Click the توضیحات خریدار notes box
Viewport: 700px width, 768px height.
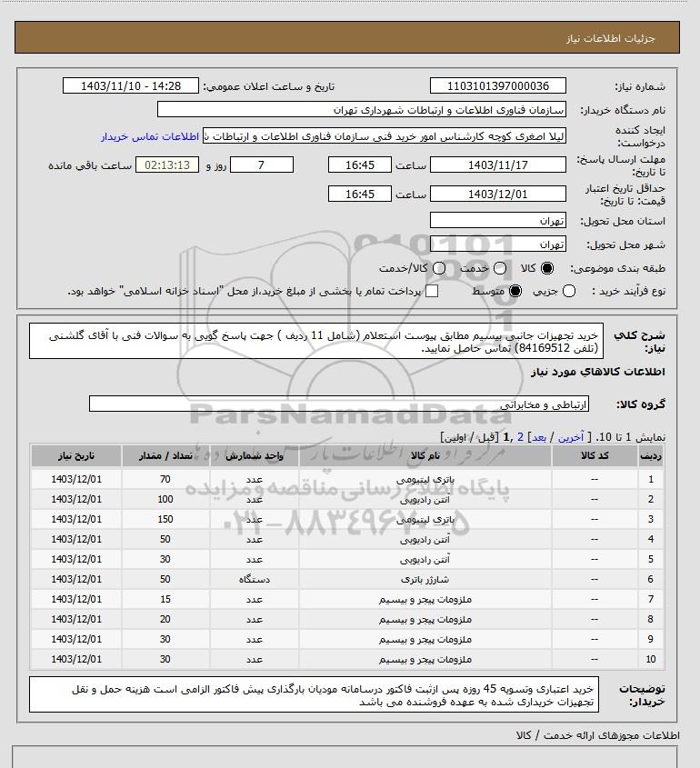tap(314, 695)
